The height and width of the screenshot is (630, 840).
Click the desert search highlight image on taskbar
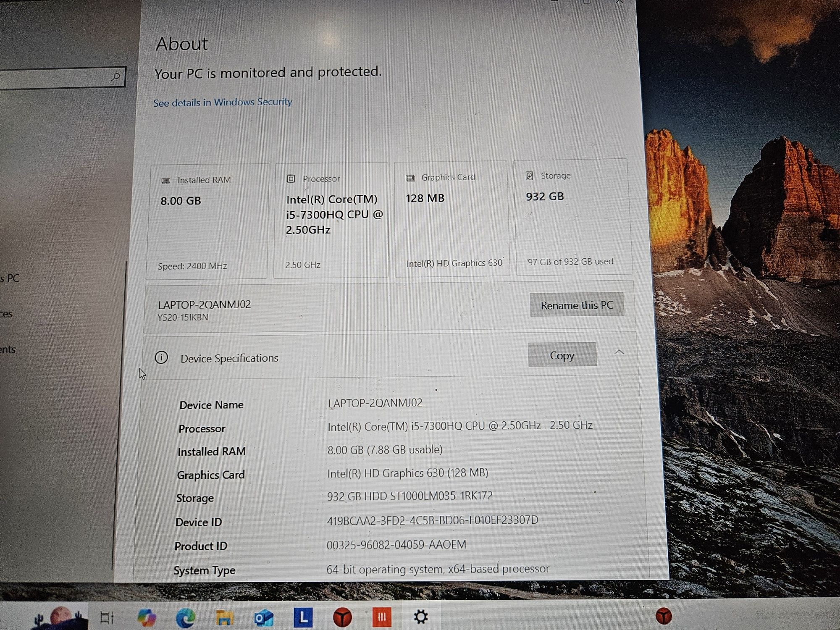(x=61, y=617)
